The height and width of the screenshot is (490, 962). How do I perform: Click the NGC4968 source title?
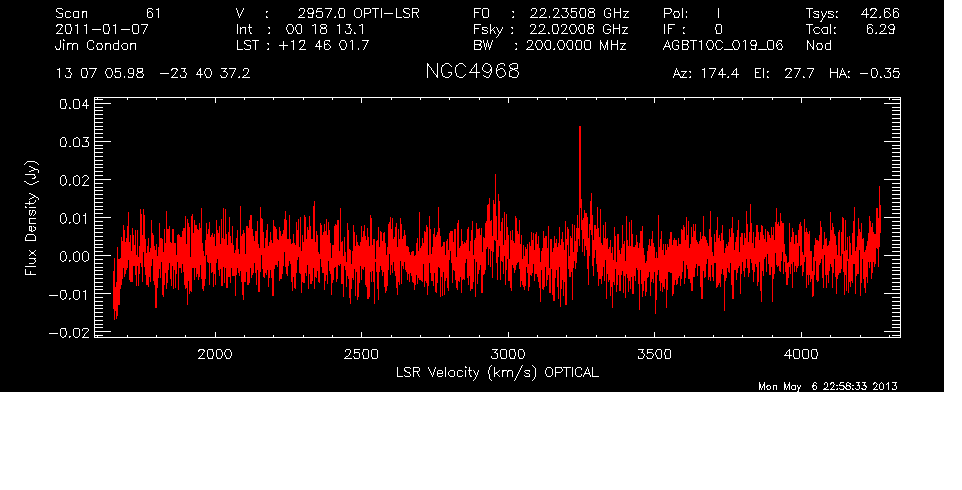pyautogui.click(x=472, y=72)
